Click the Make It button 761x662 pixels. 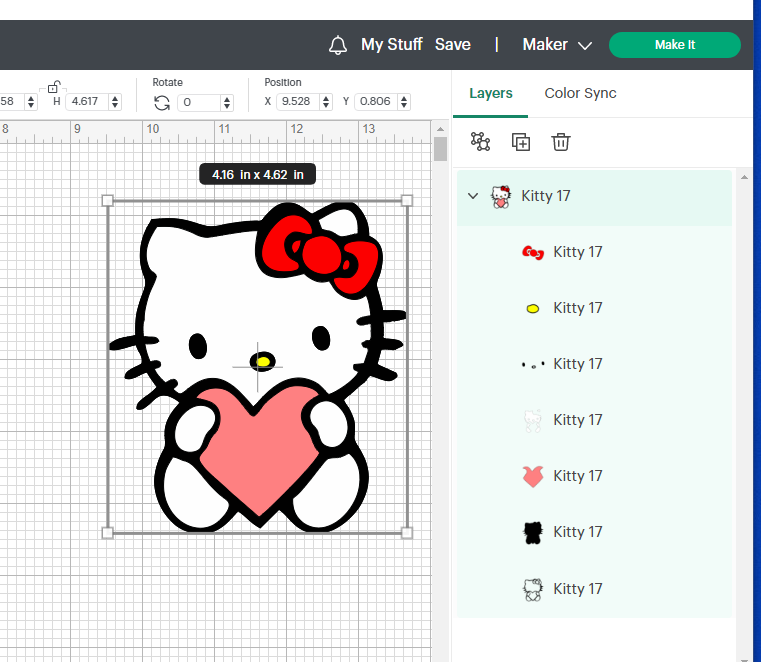[675, 45]
